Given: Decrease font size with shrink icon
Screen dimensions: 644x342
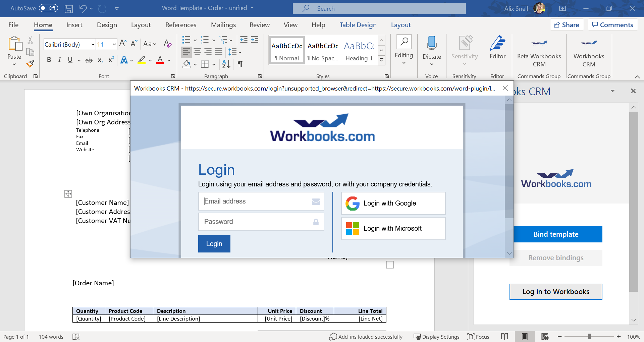Looking at the screenshot, I should pyautogui.click(x=134, y=43).
